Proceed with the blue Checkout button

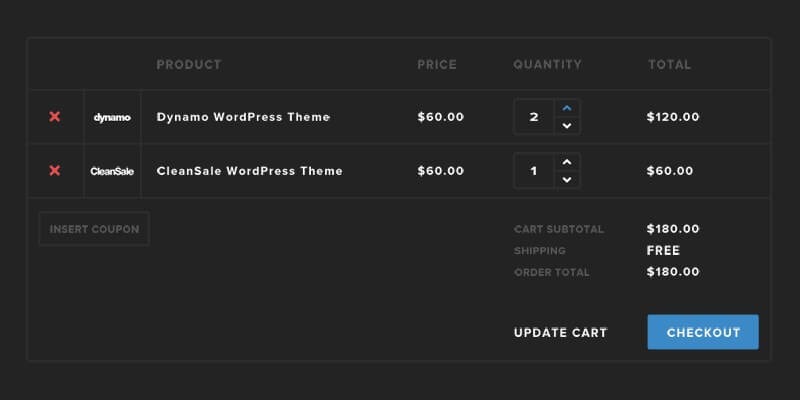[x=703, y=333]
